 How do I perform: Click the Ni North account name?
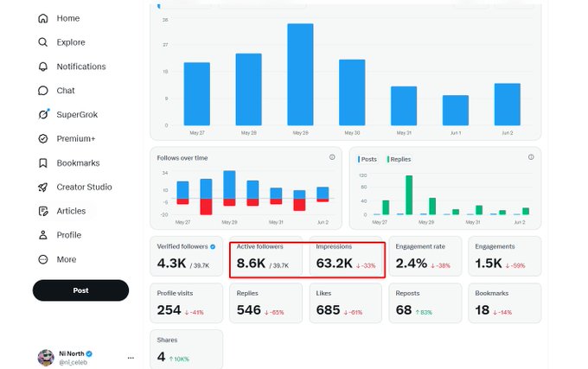coord(72,353)
